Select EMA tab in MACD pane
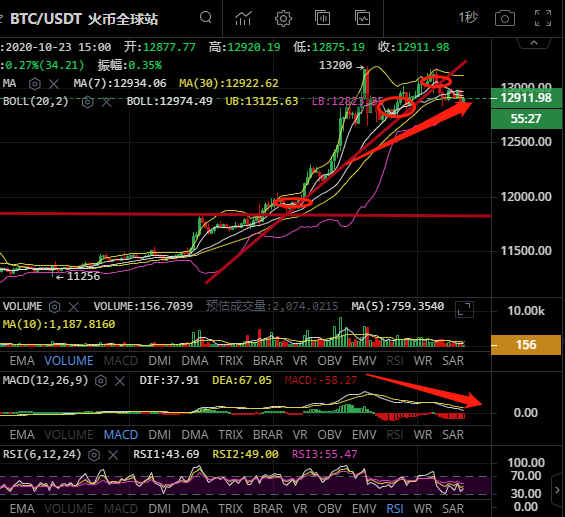565x517 pixels. (x=22, y=435)
